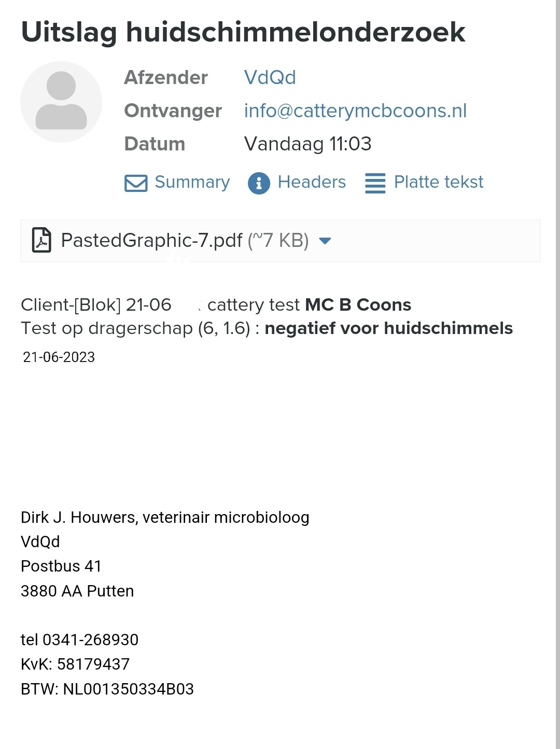Click the Afzender label
This screenshot has width=560, height=749.
tap(166, 78)
